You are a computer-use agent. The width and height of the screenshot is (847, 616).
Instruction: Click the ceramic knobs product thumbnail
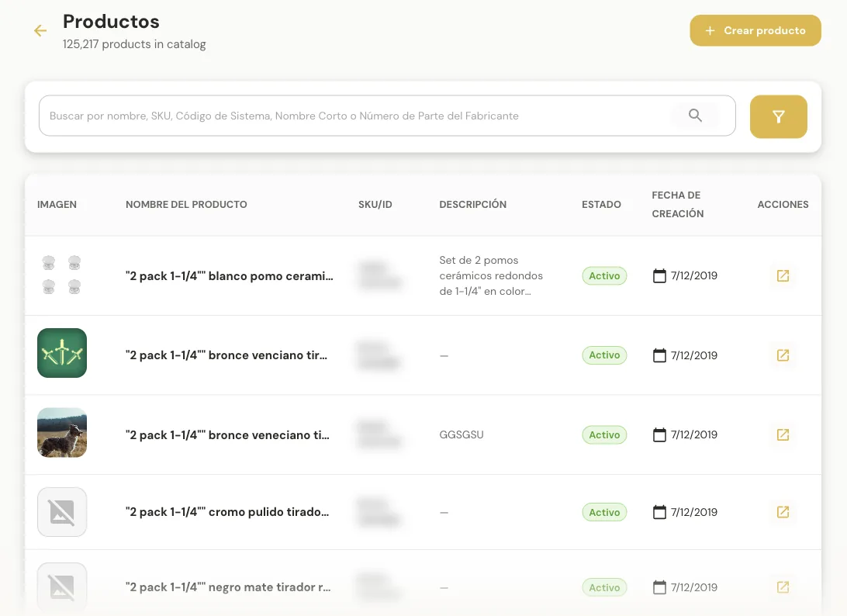point(61,275)
